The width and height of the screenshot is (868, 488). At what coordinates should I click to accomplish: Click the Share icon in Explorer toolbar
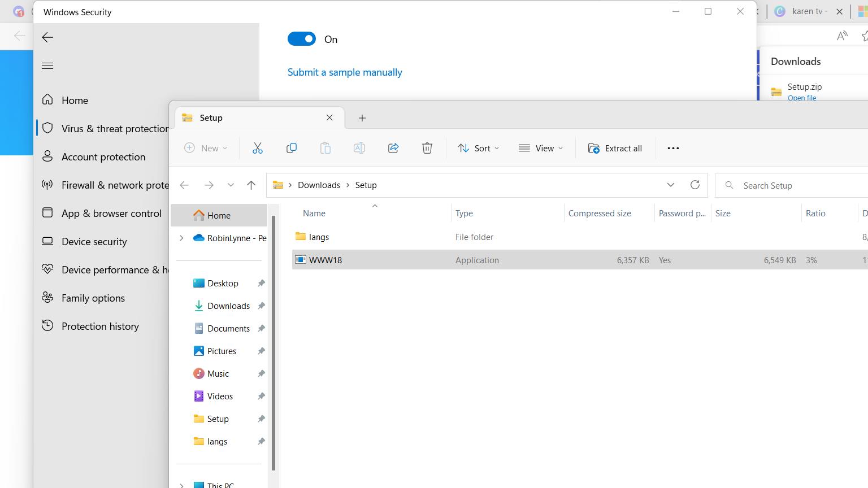coord(393,148)
